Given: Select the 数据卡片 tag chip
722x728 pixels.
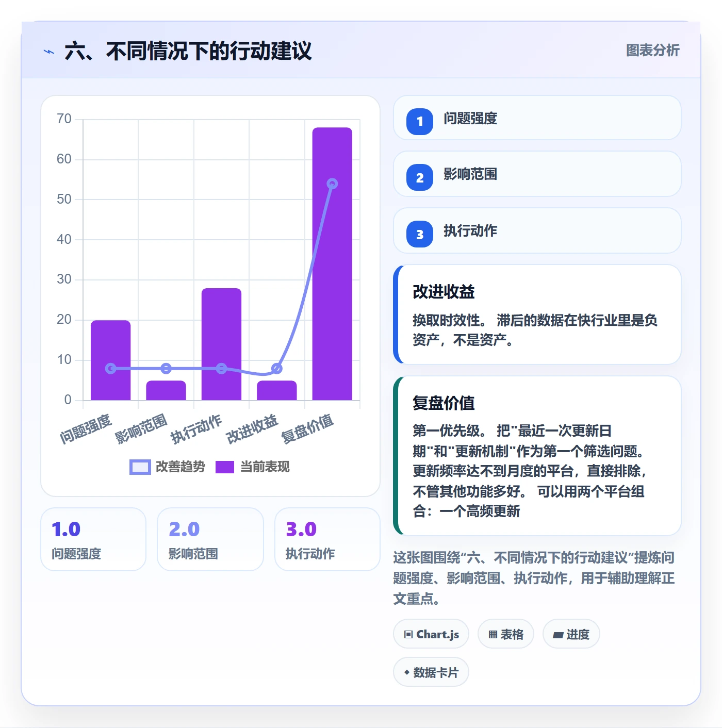Looking at the screenshot, I should click(x=431, y=672).
